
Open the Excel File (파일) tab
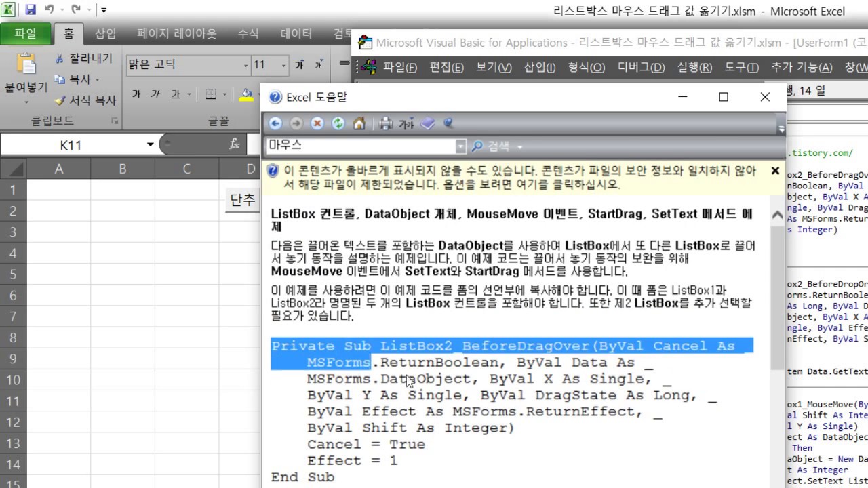pos(26,33)
